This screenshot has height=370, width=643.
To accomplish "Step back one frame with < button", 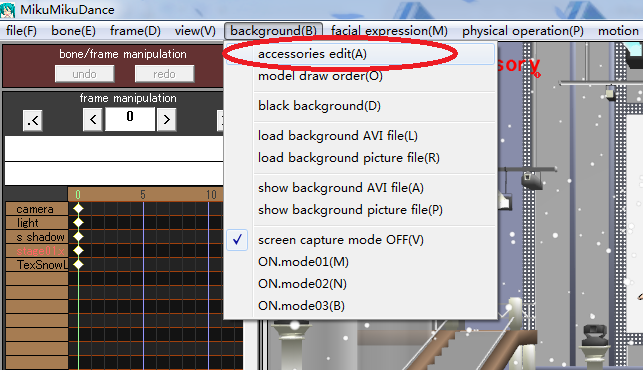I will click(93, 120).
